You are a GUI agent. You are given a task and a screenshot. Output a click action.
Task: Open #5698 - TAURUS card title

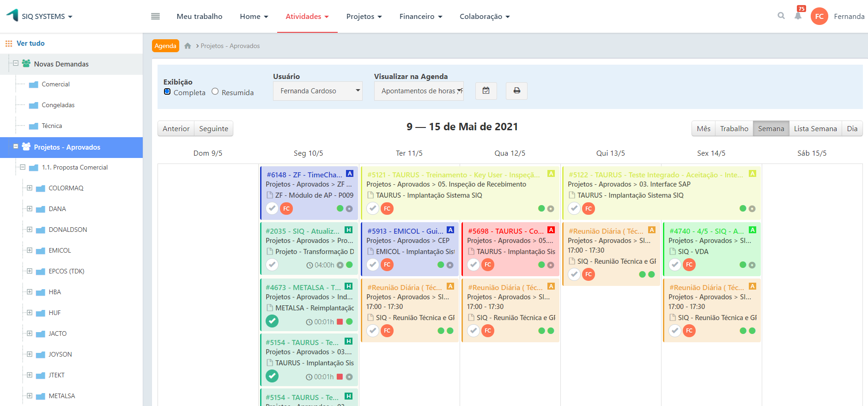coord(506,231)
